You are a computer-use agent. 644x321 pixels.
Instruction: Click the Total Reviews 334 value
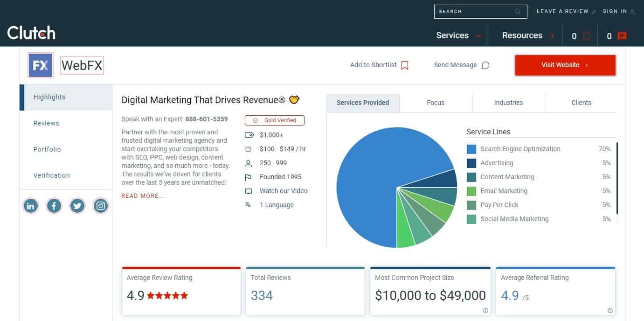click(x=262, y=295)
